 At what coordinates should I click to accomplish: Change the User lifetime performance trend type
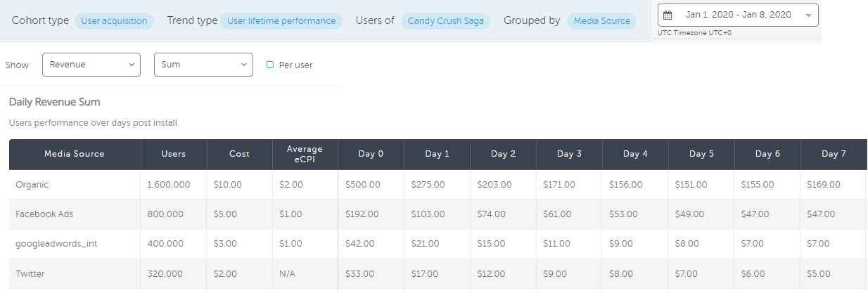281,21
